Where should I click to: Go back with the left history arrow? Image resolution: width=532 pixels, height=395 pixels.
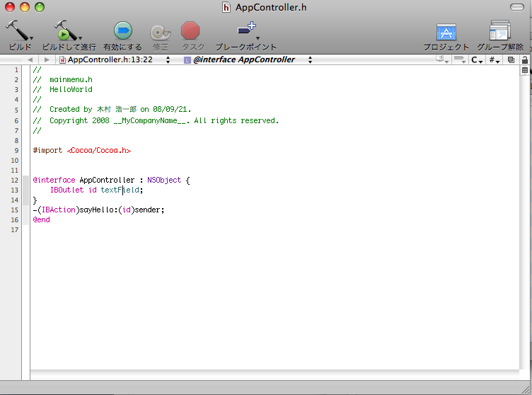(x=30, y=59)
